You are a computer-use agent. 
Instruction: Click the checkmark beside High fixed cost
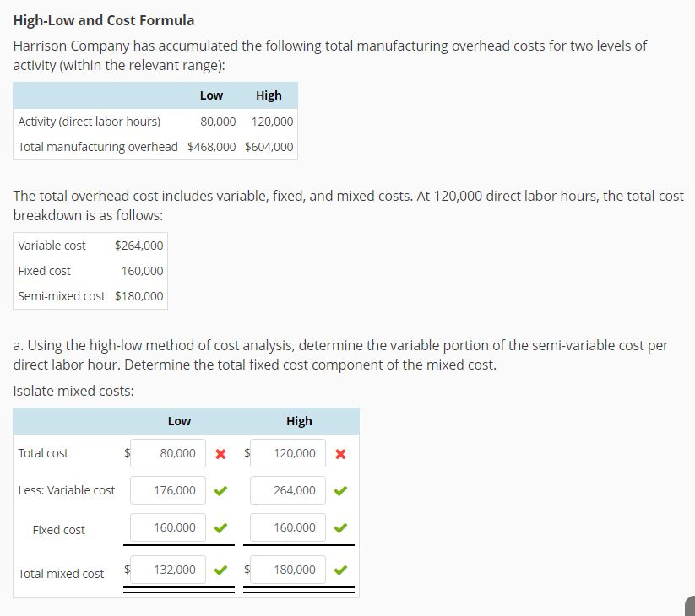click(340, 527)
